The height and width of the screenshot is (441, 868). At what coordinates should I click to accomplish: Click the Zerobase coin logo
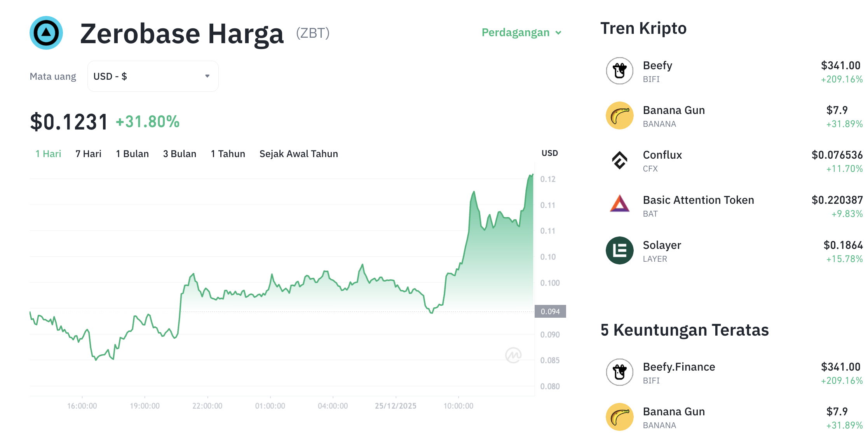(46, 33)
